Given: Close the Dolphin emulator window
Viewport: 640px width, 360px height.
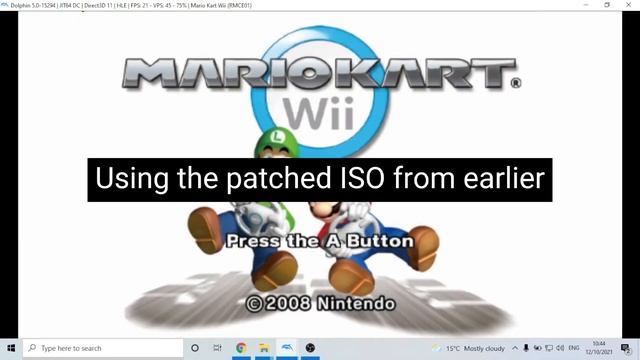Looking at the screenshot, I should 629,5.
